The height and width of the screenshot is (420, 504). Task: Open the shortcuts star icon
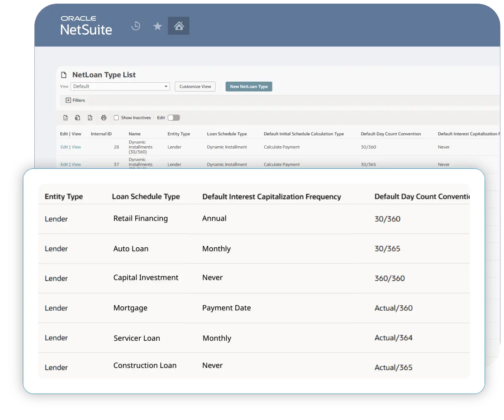(158, 26)
